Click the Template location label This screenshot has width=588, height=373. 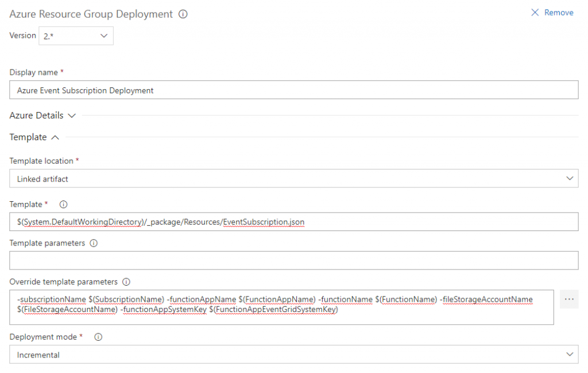41,161
